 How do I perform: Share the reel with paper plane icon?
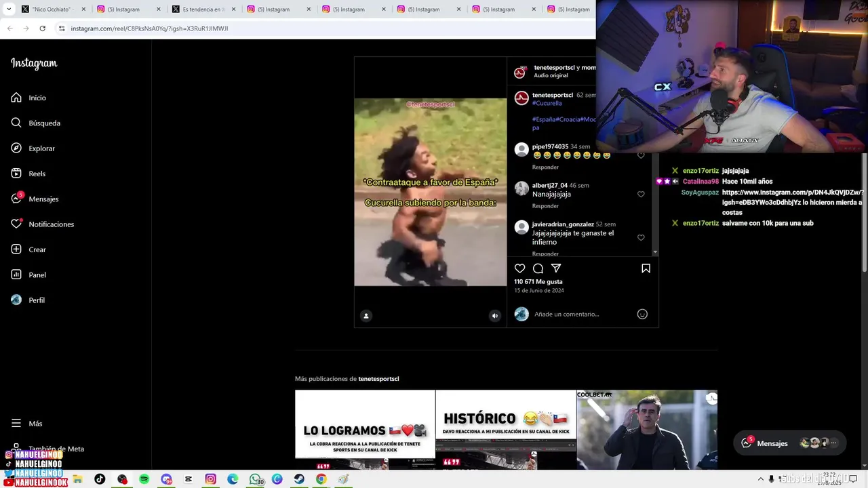tap(556, 268)
